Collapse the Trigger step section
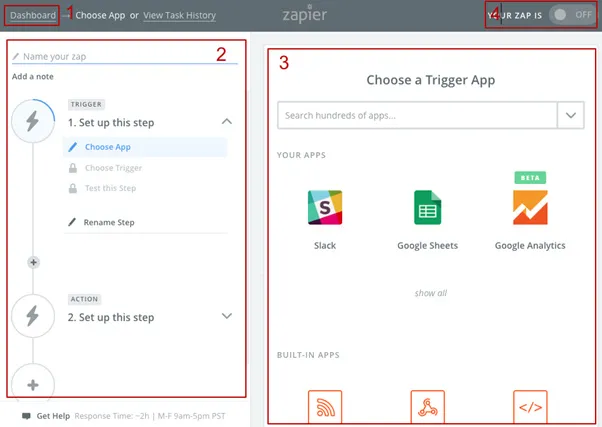 [227, 122]
